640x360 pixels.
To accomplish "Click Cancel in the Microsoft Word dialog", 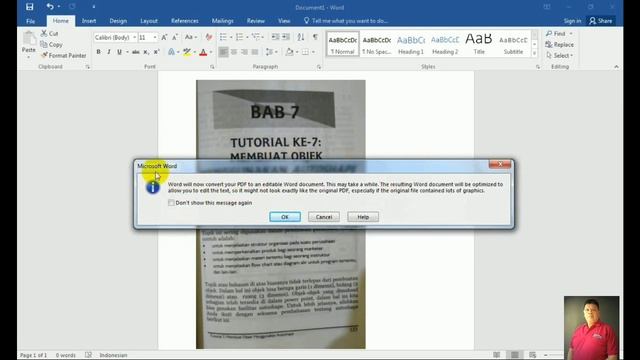I will [x=324, y=217].
